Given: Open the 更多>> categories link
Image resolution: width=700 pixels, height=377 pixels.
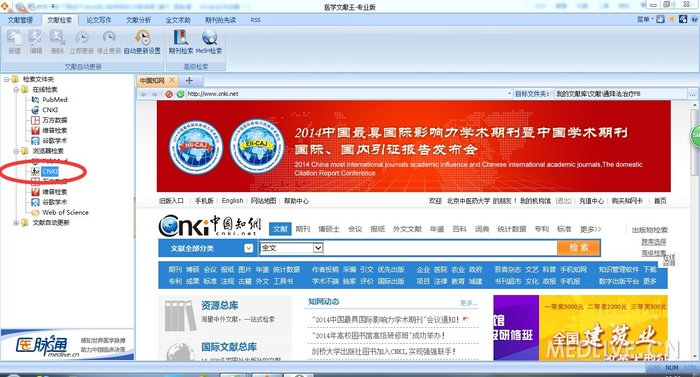Looking at the screenshot, I should [x=590, y=229].
